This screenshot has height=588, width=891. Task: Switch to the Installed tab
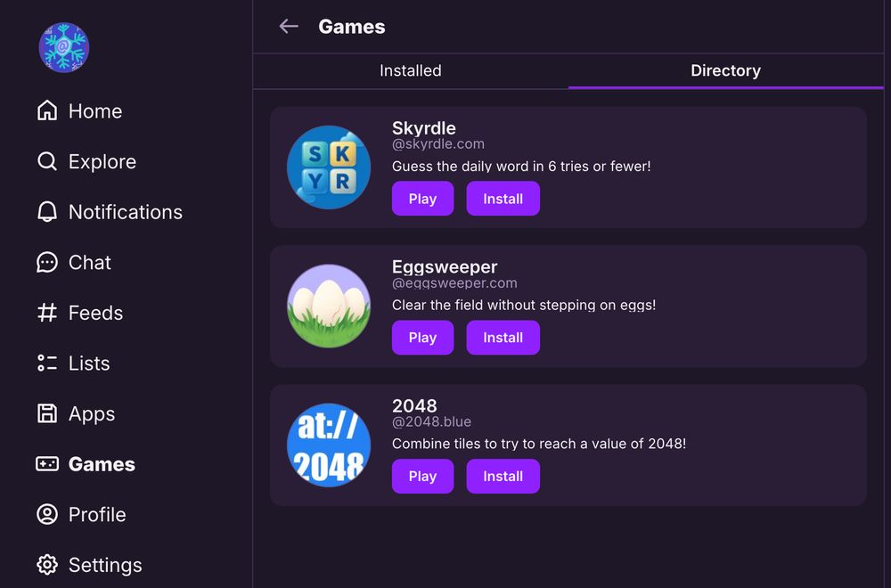pos(410,70)
